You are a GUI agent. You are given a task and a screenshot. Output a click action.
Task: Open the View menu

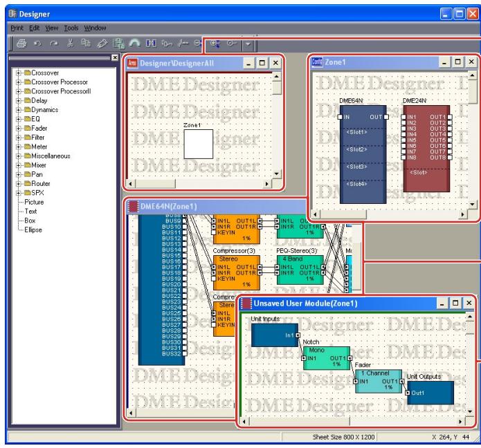51,28
